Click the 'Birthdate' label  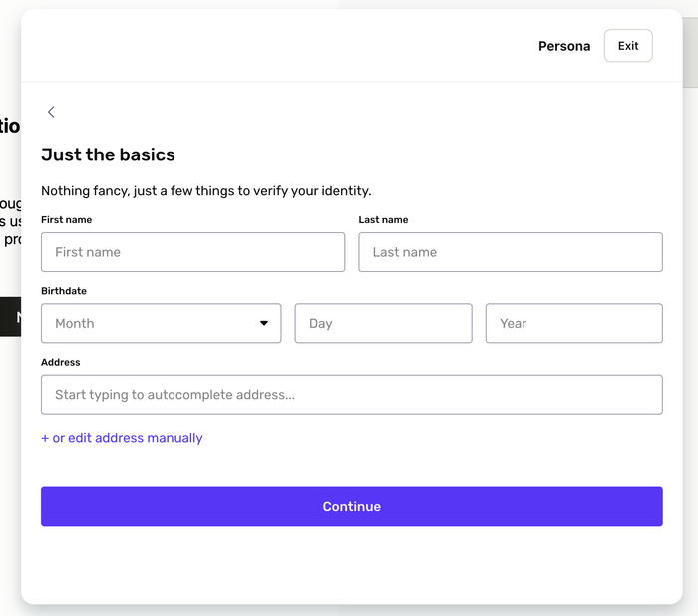click(x=64, y=291)
